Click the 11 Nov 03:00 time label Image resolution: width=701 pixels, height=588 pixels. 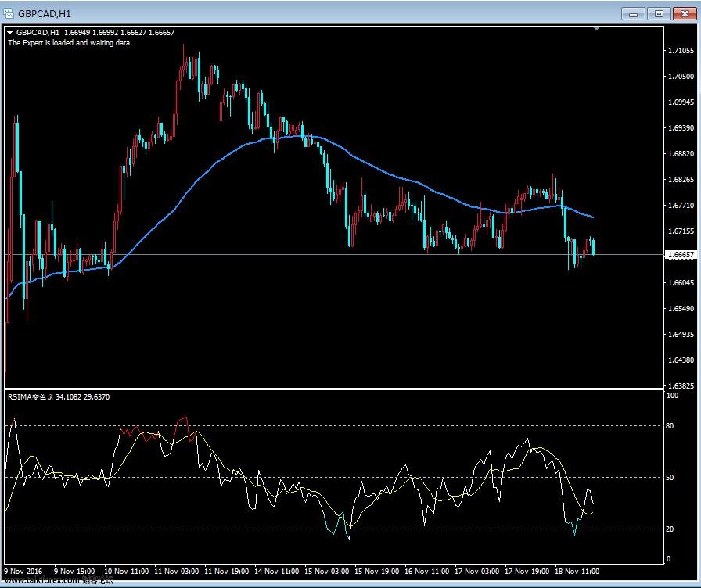176,571
